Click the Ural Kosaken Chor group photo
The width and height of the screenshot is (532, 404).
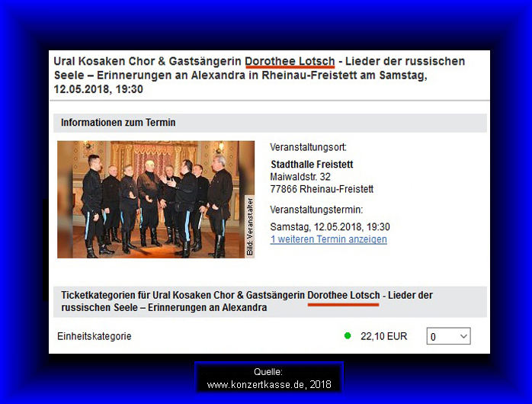click(x=155, y=200)
